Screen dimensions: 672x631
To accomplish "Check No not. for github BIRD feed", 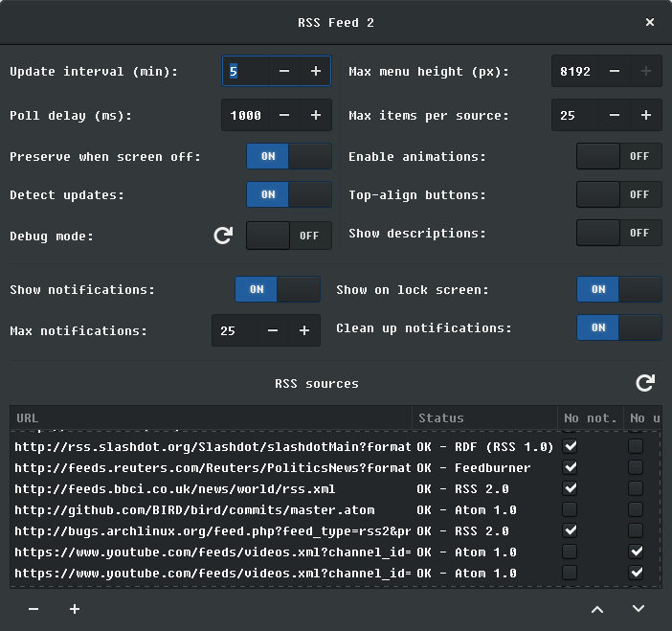I will pyautogui.click(x=570, y=509).
